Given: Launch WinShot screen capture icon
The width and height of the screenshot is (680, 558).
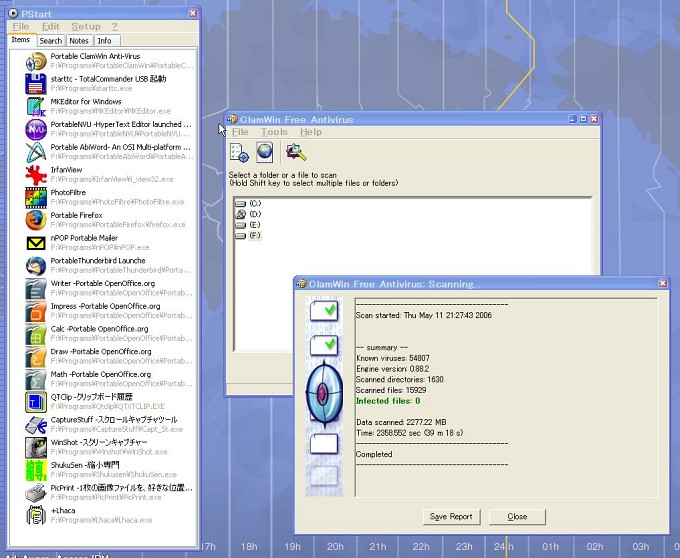Looking at the screenshot, I should (36, 447).
